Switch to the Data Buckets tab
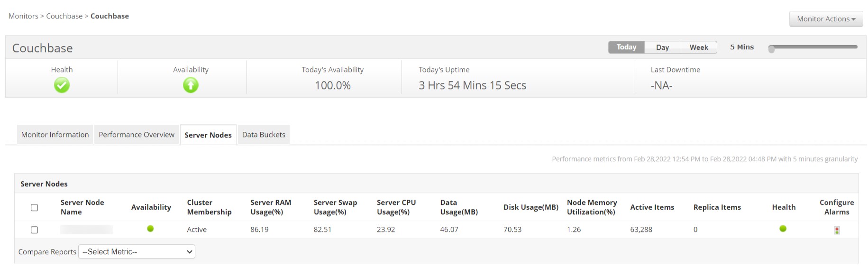This screenshot has width=868, height=268. click(x=264, y=135)
